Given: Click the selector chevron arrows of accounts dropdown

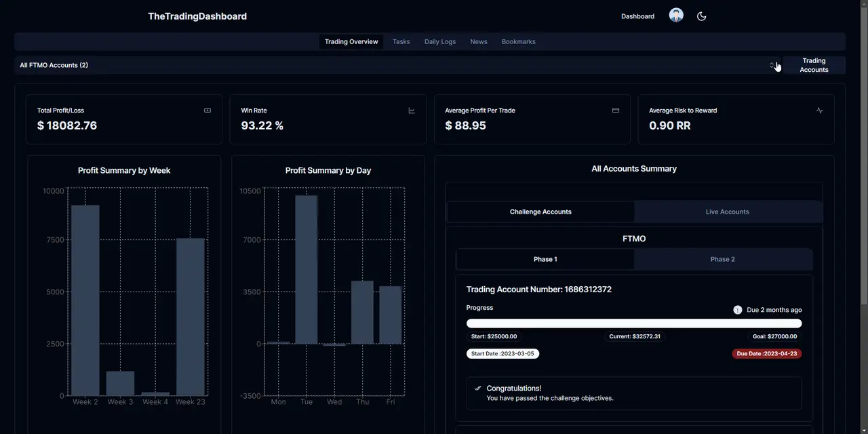Looking at the screenshot, I should point(772,65).
